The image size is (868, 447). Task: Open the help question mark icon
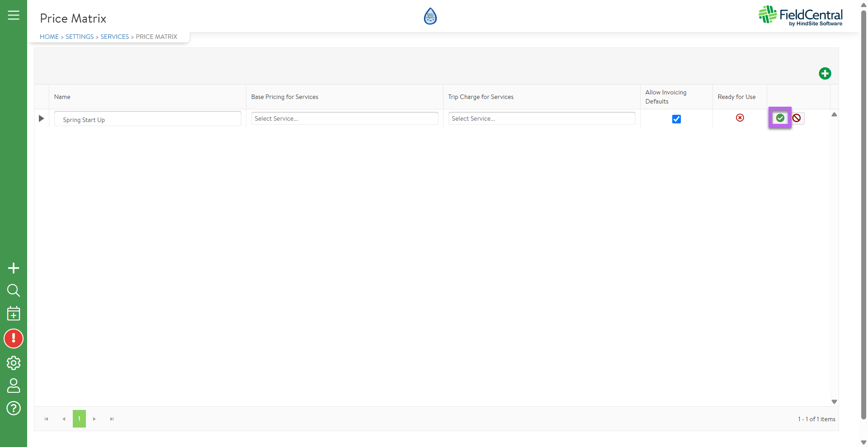[14, 409]
